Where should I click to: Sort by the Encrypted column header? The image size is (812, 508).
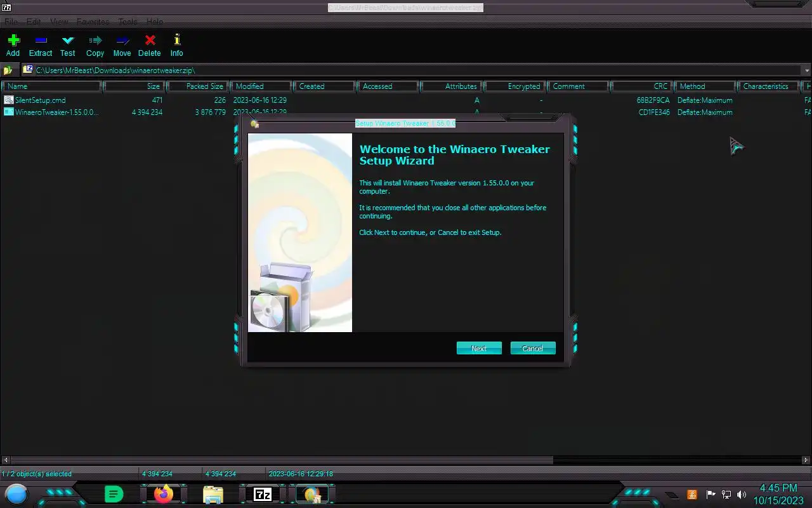(x=514, y=86)
